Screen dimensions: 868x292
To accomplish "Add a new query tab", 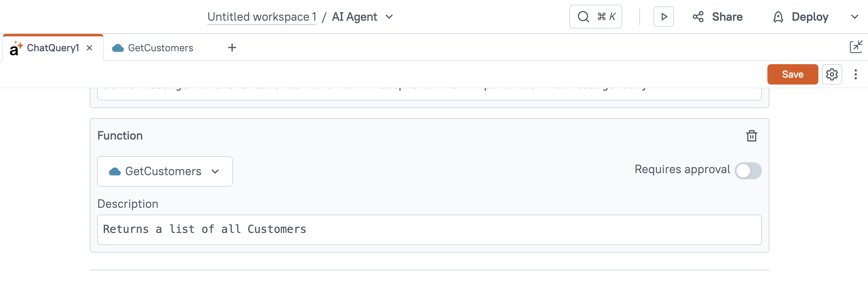I will click(232, 48).
